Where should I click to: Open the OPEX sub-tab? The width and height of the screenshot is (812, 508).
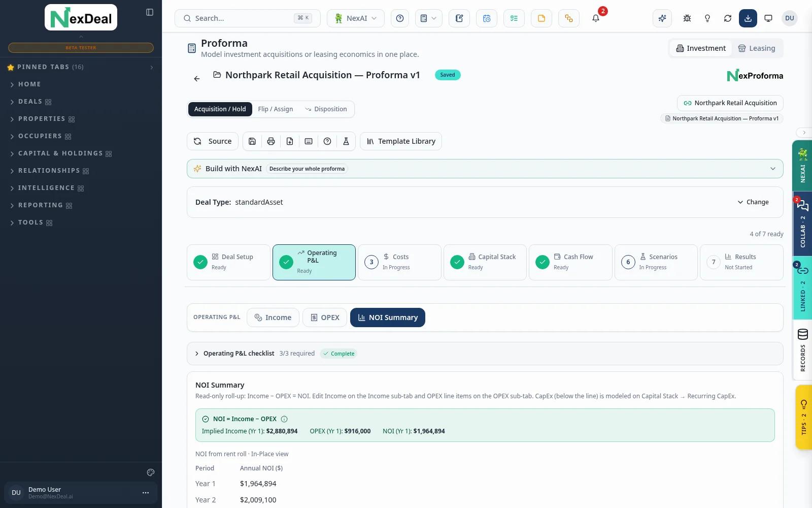click(x=325, y=317)
